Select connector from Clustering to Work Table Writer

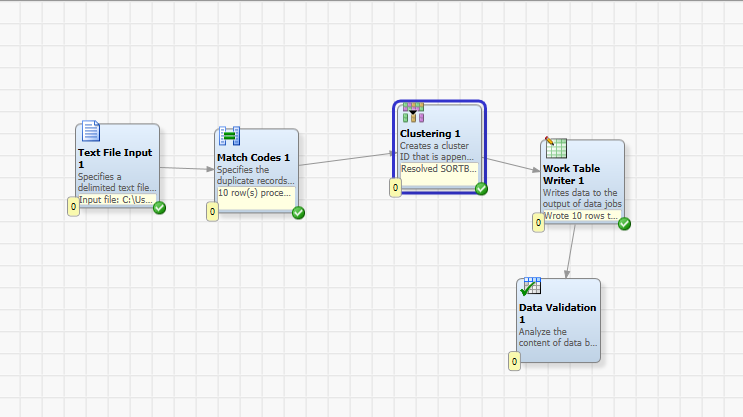(x=513, y=164)
